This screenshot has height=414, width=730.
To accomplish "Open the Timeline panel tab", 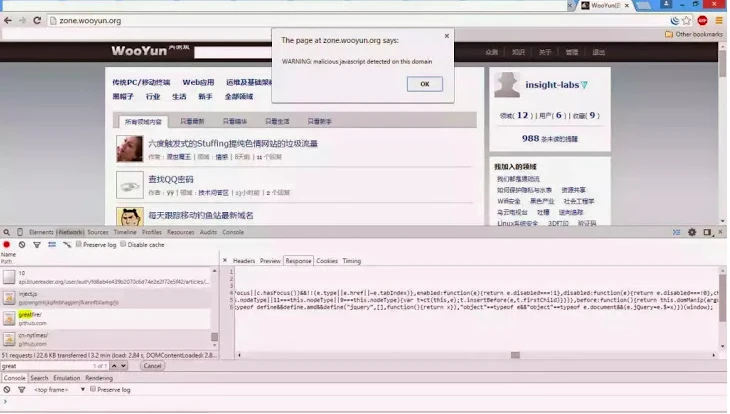I will point(125,232).
